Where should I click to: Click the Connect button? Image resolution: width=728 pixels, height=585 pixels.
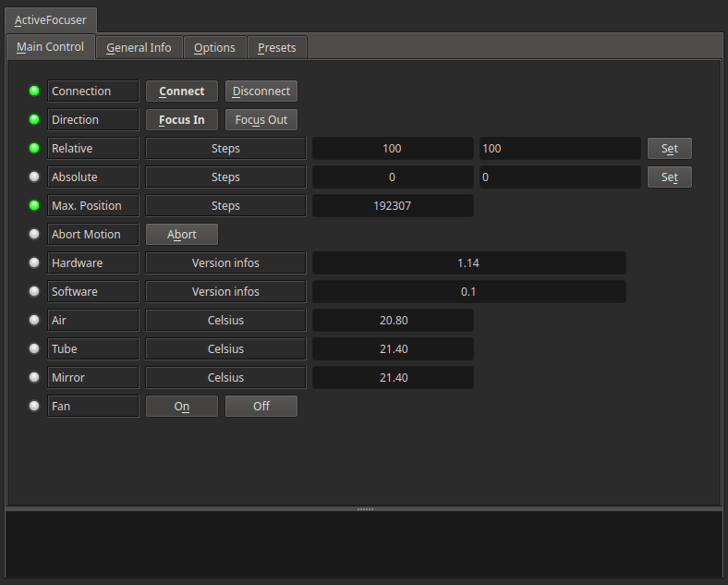(181, 91)
